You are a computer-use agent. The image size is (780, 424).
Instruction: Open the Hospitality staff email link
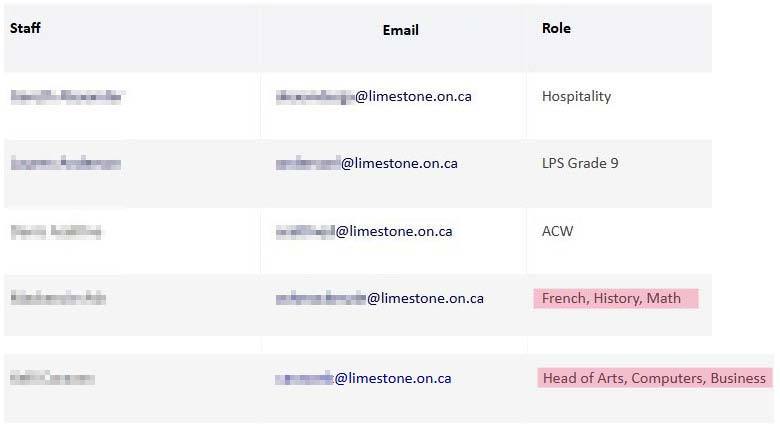point(374,96)
